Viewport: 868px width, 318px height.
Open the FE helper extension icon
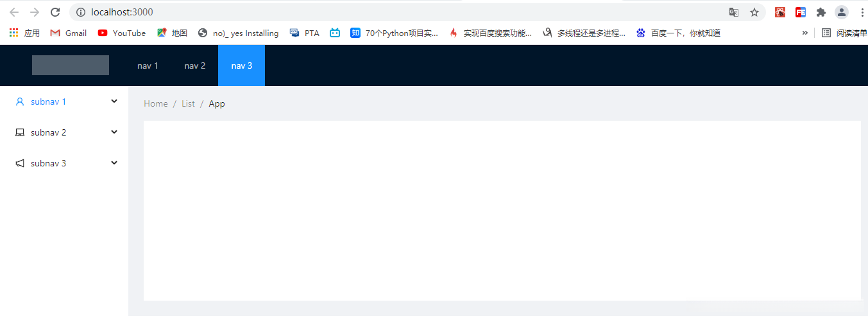[x=801, y=12]
